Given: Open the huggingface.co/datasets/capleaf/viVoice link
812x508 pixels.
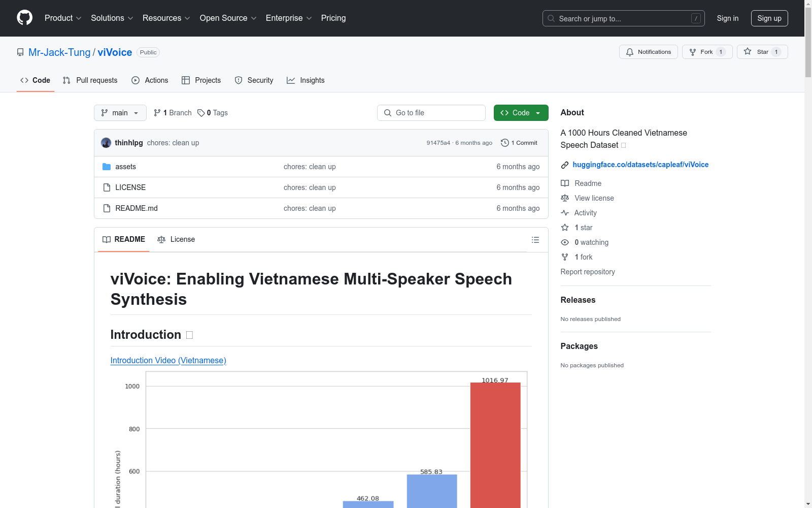Looking at the screenshot, I should pos(640,165).
